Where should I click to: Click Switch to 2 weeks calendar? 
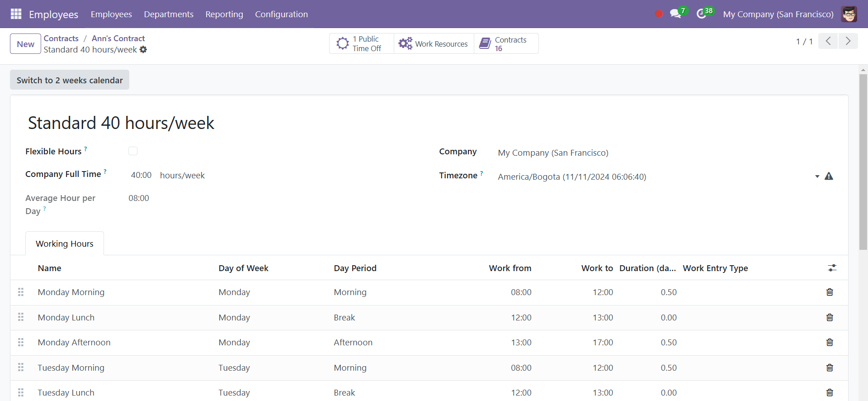tap(70, 80)
